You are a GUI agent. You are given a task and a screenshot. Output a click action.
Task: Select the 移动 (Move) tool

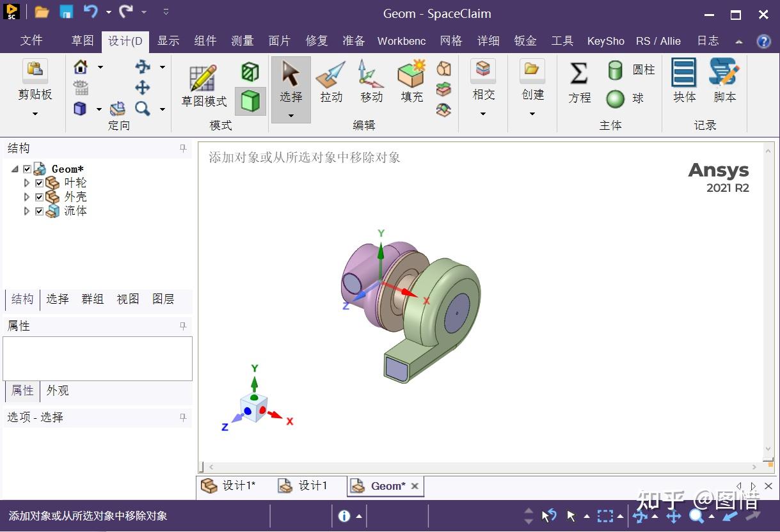[370, 83]
